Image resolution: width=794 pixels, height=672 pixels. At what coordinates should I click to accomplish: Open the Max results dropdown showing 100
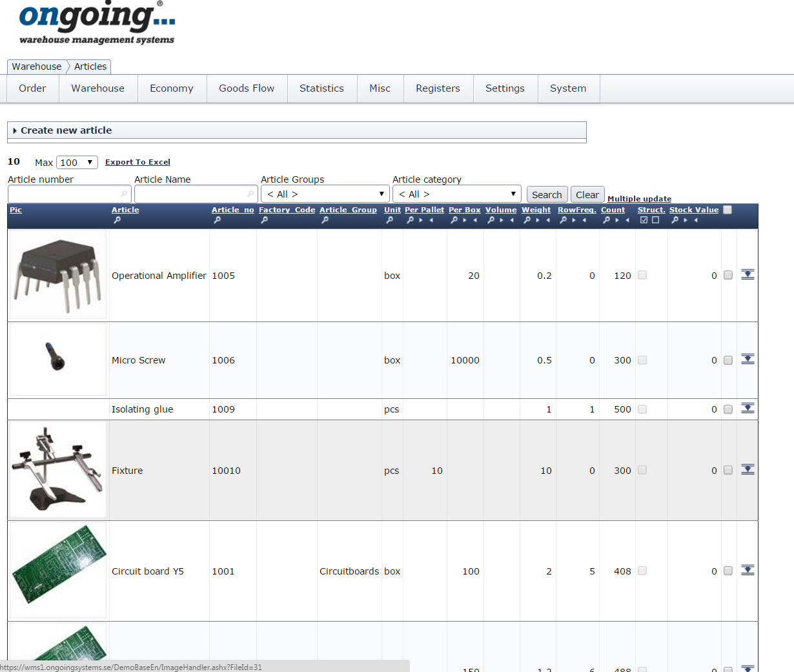click(77, 163)
